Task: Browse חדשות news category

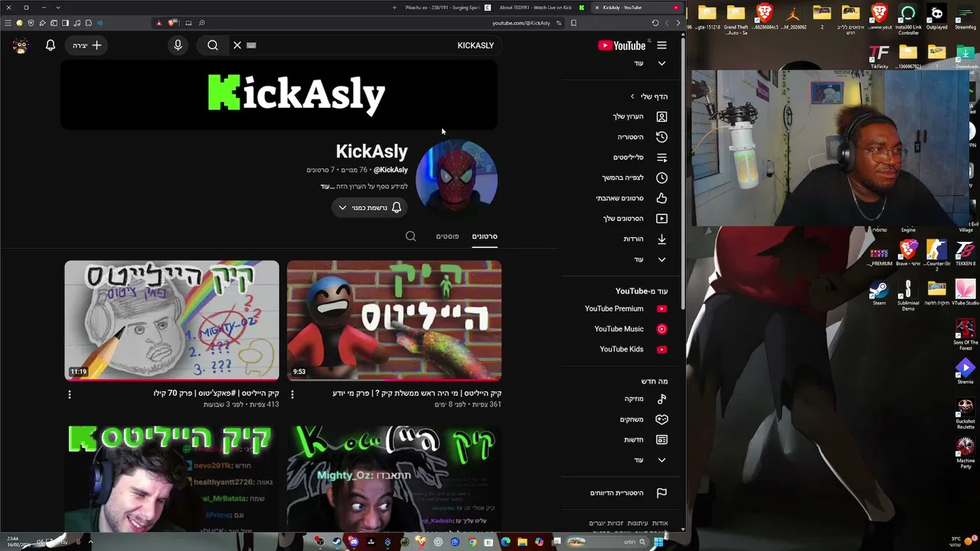Action: [645, 439]
